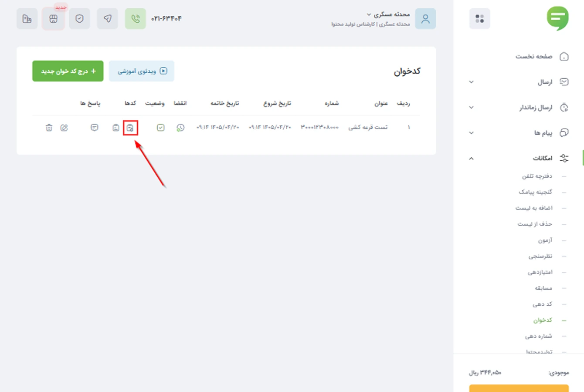Screen dimensions: 584x392
Task: Click the عنوان column header
Action: [x=381, y=103]
